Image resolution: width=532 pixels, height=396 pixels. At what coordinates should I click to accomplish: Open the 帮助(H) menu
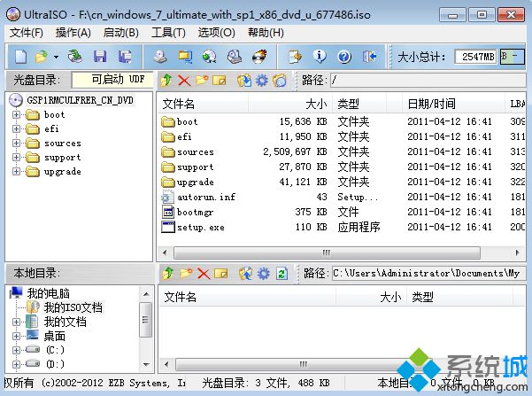coord(266,33)
